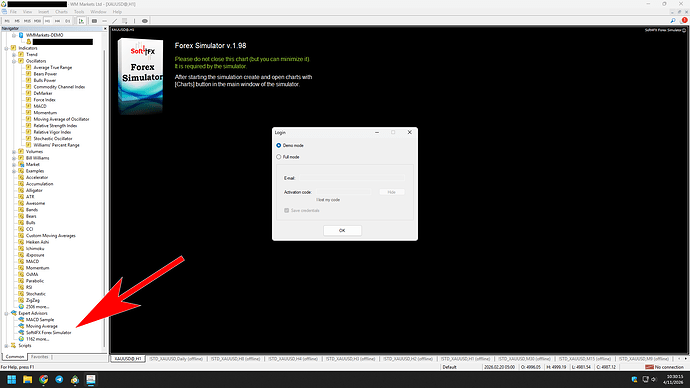Viewport: 690px width, 388px height.
Task: Close the Navigator panel with its X
Action: pos(105,29)
